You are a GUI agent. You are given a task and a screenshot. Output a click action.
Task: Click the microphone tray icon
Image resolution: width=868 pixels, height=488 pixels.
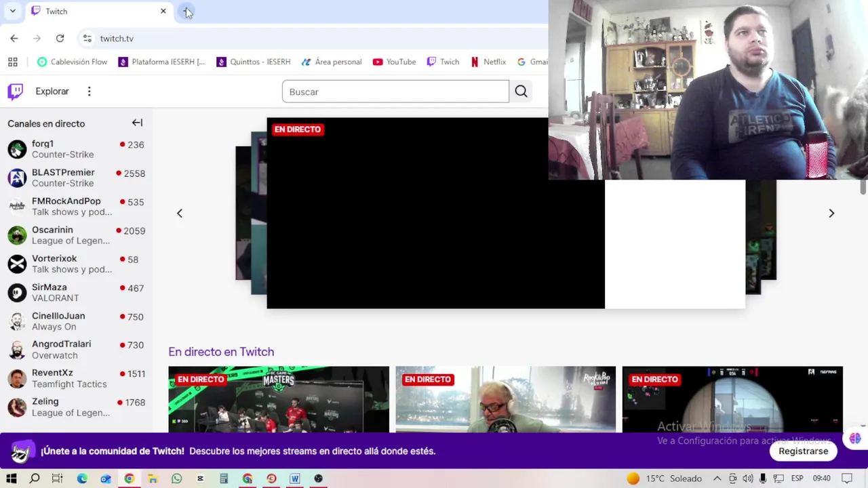(x=763, y=479)
